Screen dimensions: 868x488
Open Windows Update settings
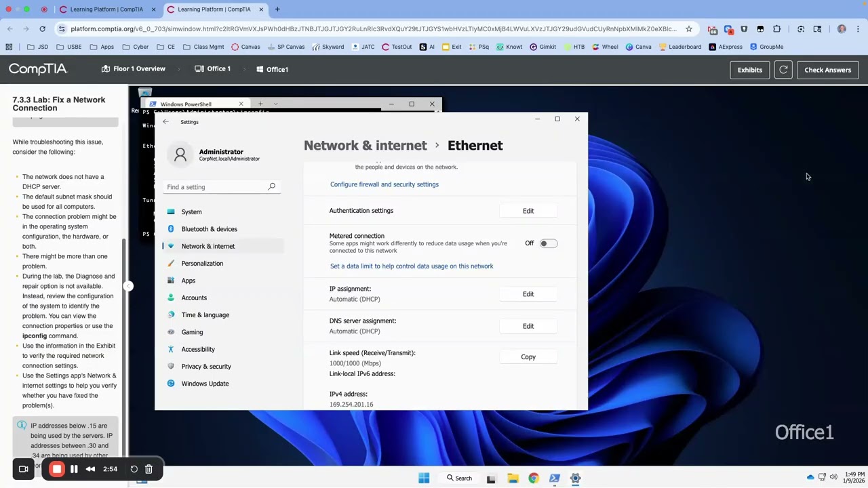(x=205, y=384)
